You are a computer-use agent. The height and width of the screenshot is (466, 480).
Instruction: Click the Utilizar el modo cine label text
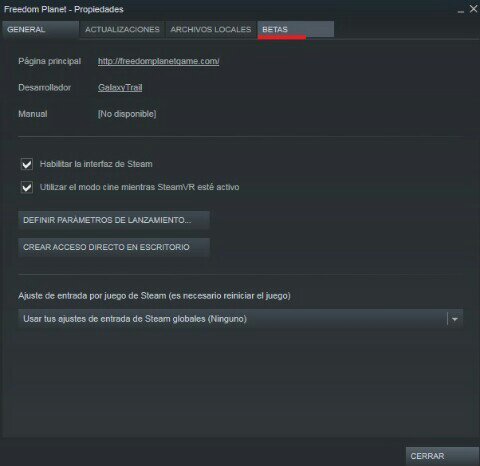pos(139,187)
